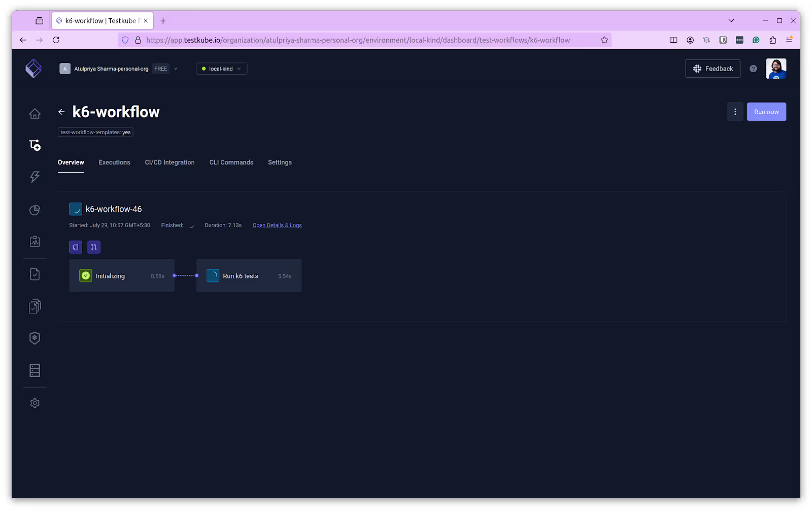Screen dimensions: 812x511
Task: Open the user profile avatar
Action: point(776,69)
